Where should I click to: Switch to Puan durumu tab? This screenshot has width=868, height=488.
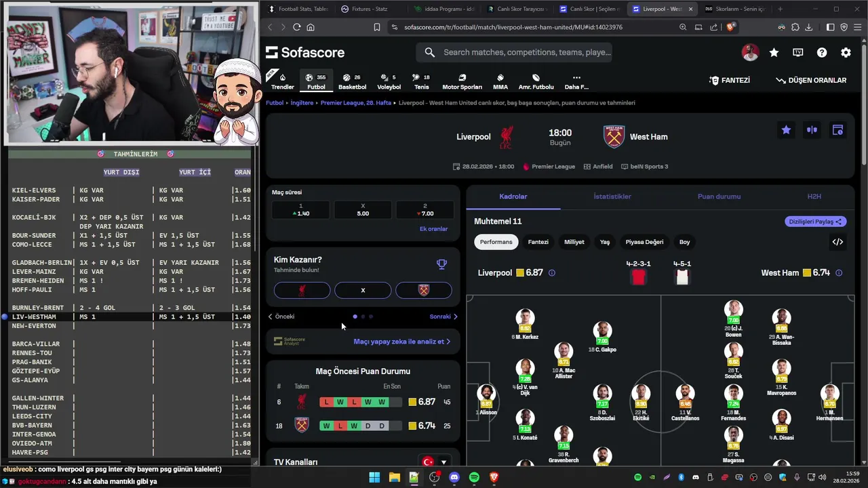[x=719, y=197]
